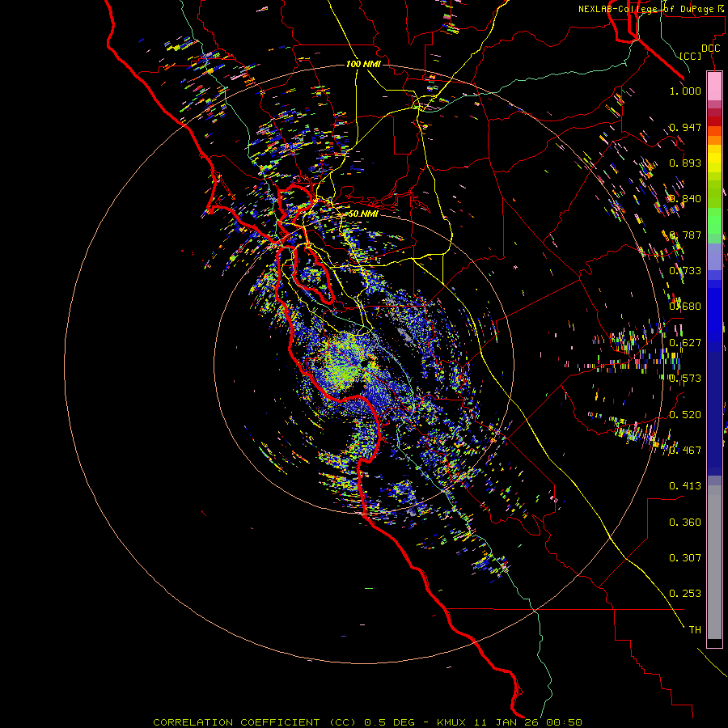Click the [CC] units label
728x728 pixels.
pos(691,56)
